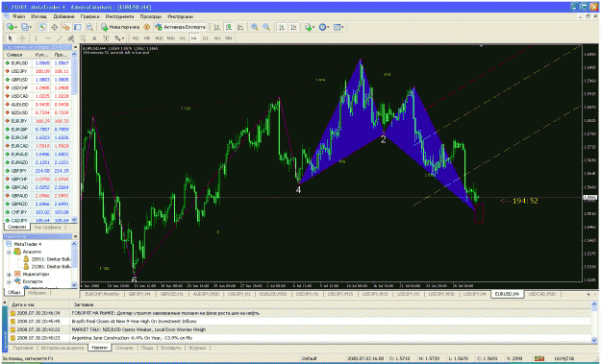Select the crosshair tool
Image resolution: width=601 pixels, height=364 pixels.
pos(22,38)
